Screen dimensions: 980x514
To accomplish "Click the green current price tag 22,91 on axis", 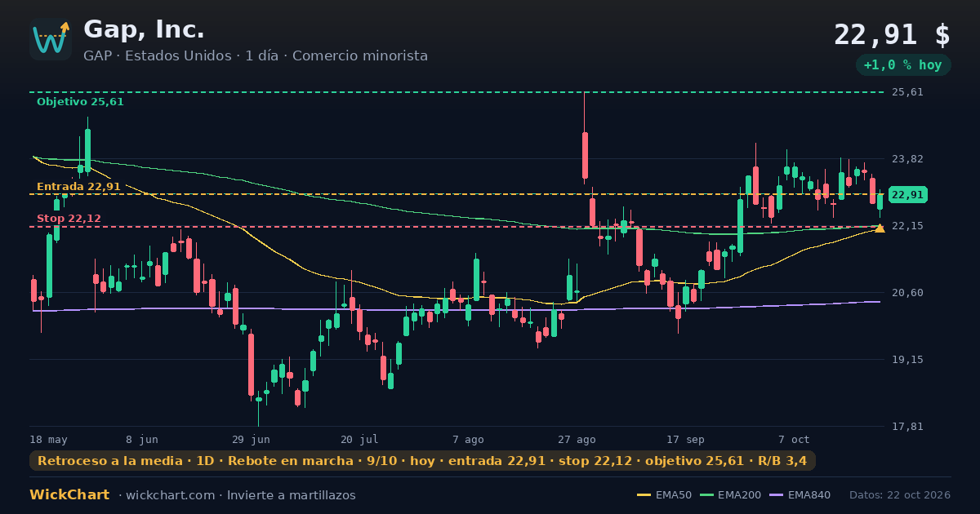I will coord(907,195).
